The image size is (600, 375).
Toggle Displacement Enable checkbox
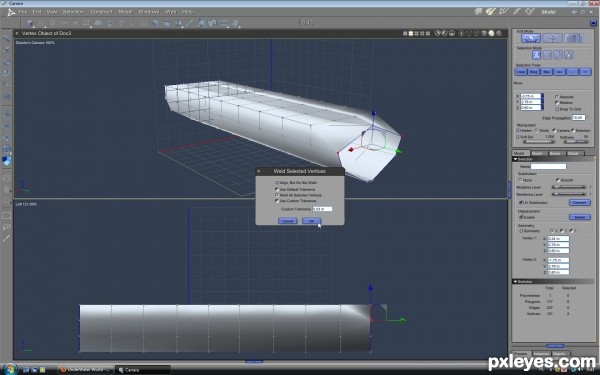(x=521, y=217)
